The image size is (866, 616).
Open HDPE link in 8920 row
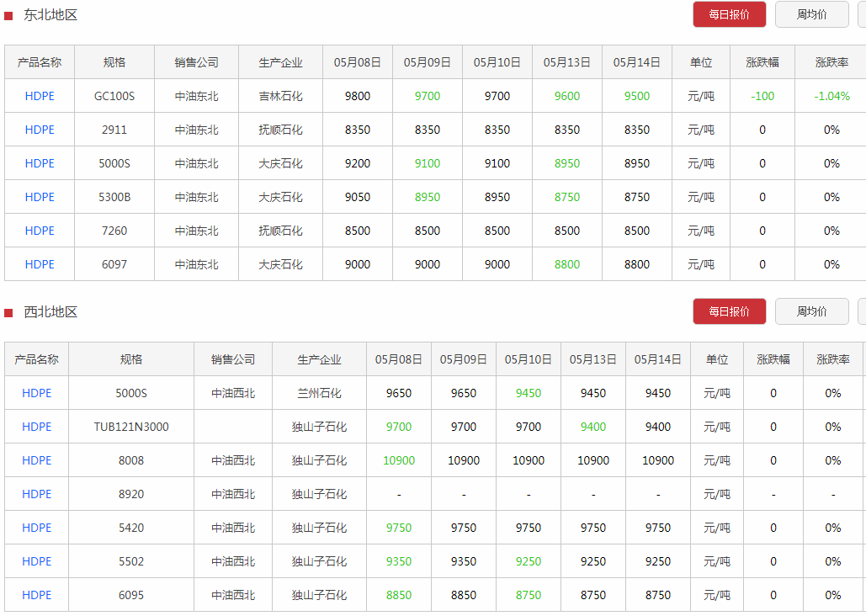[36, 495]
